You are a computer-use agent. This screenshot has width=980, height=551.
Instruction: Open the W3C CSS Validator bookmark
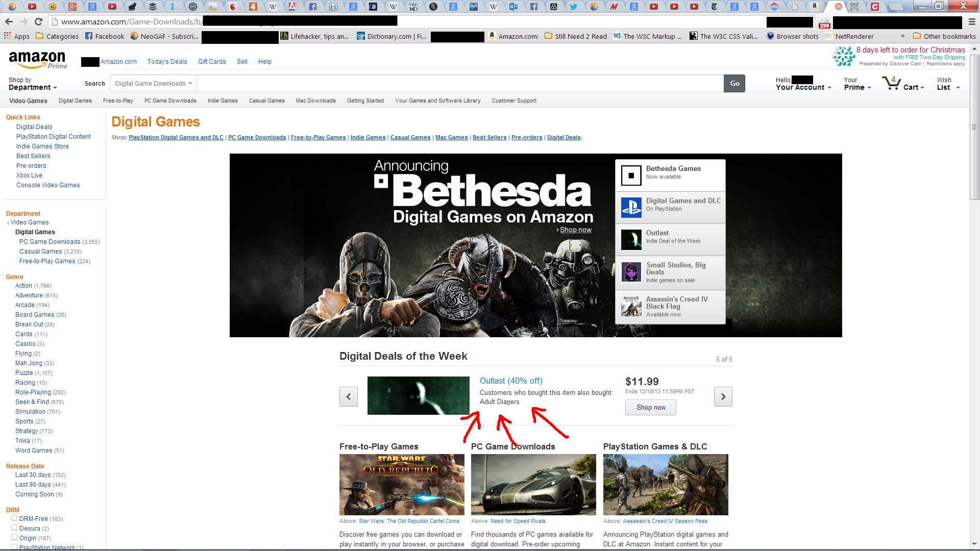(723, 36)
